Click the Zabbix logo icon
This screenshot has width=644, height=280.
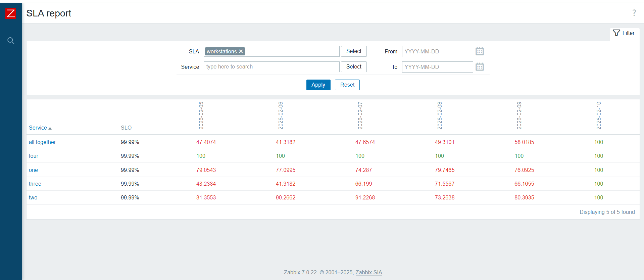(11, 13)
